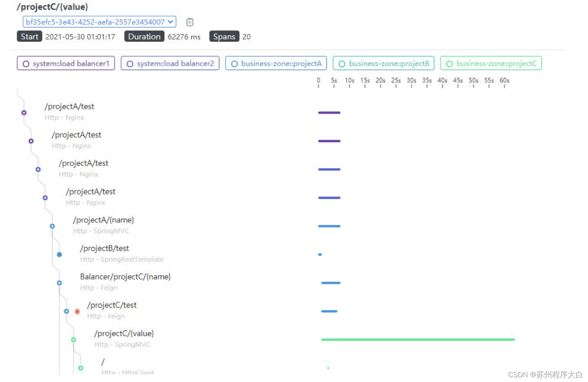
Task: Open the /projectC/{value} SpringMVC span in tree
Action: point(124,339)
